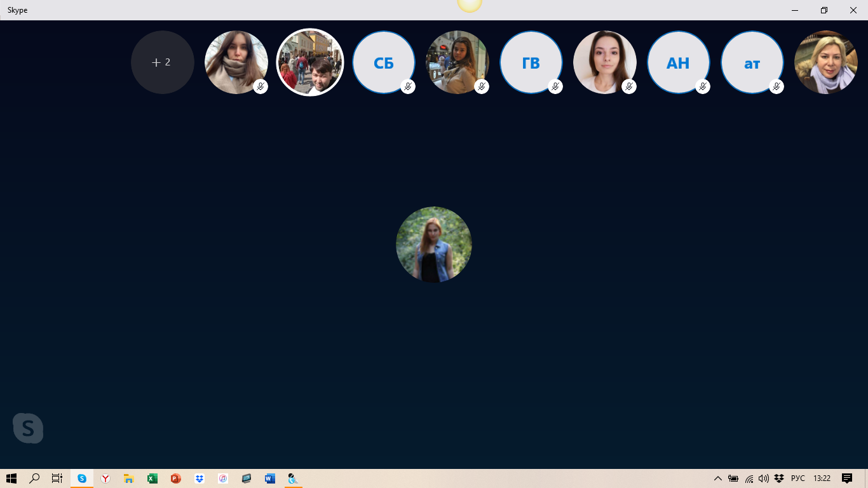Open PowerPoint from the taskbar
The width and height of the screenshot is (868, 488).
click(176, 478)
